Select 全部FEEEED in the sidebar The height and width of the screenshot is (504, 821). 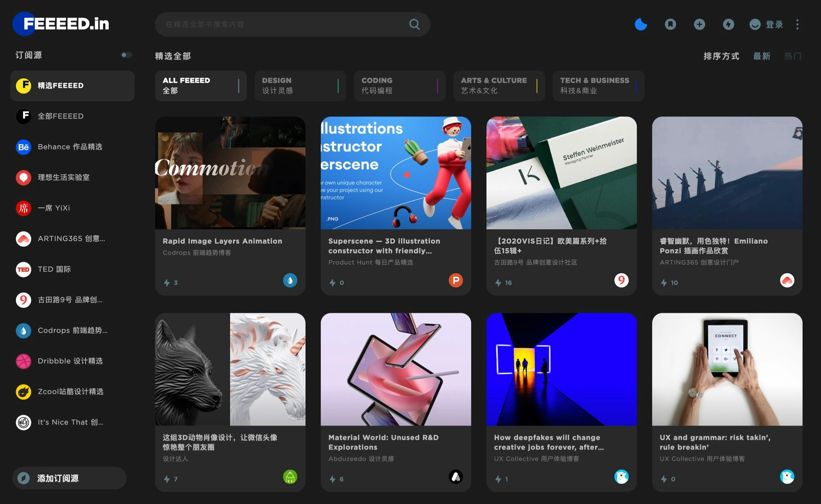point(72,116)
